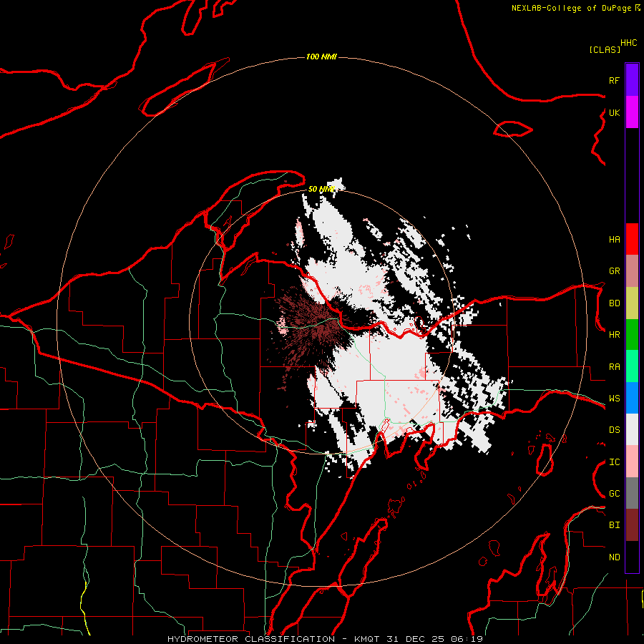
Task: Click the 06:19 timestamp
Action: click(467, 639)
